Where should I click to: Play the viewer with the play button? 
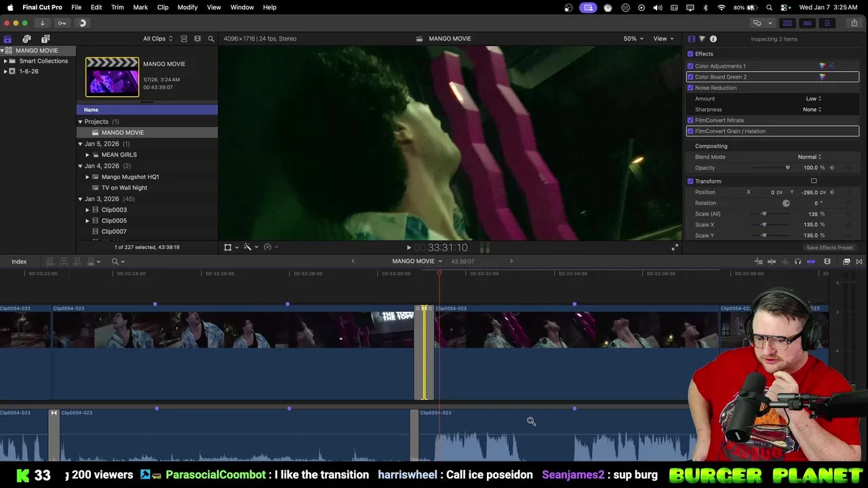[408, 248]
